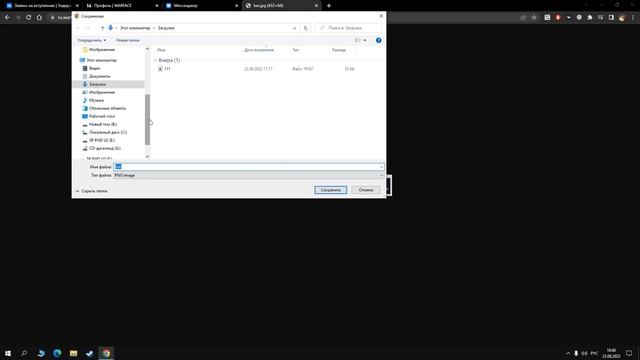The height and width of the screenshot is (360, 640).
Task: Open the Windows Start menu
Action: tap(8, 353)
